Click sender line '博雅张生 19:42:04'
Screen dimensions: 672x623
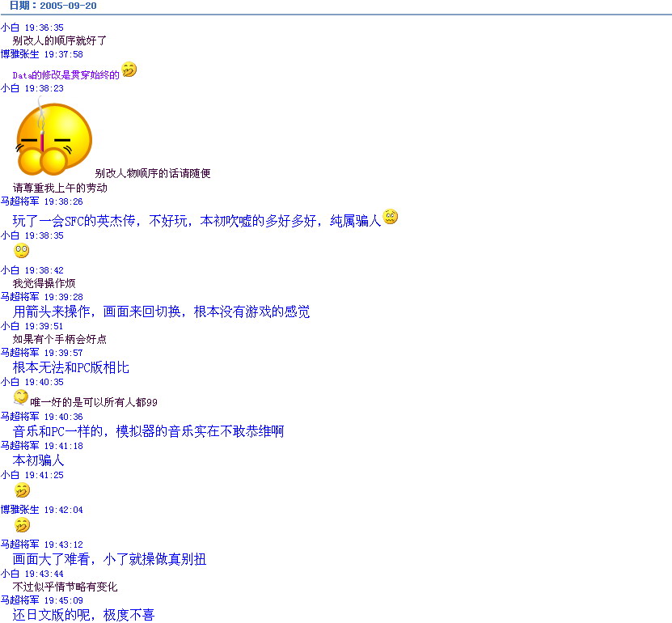42,510
